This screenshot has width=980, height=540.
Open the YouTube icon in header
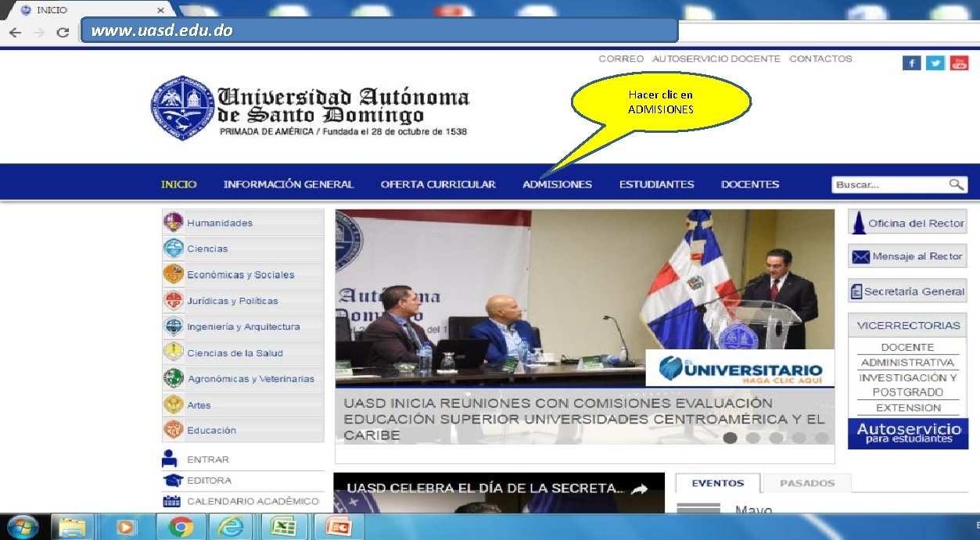pyautogui.click(x=960, y=63)
